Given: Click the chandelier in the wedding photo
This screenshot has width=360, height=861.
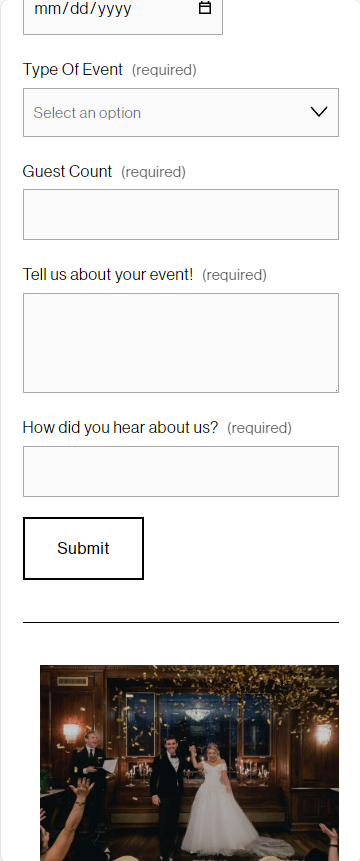Looking at the screenshot, I should [x=198, y=714].
